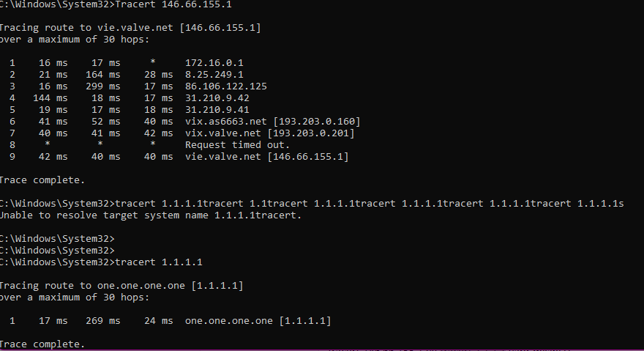Image resolution: width=644 pixels, height=351 pixels.
Task: Click the 31.210.9.41 hop address
Action: [217, 109]
